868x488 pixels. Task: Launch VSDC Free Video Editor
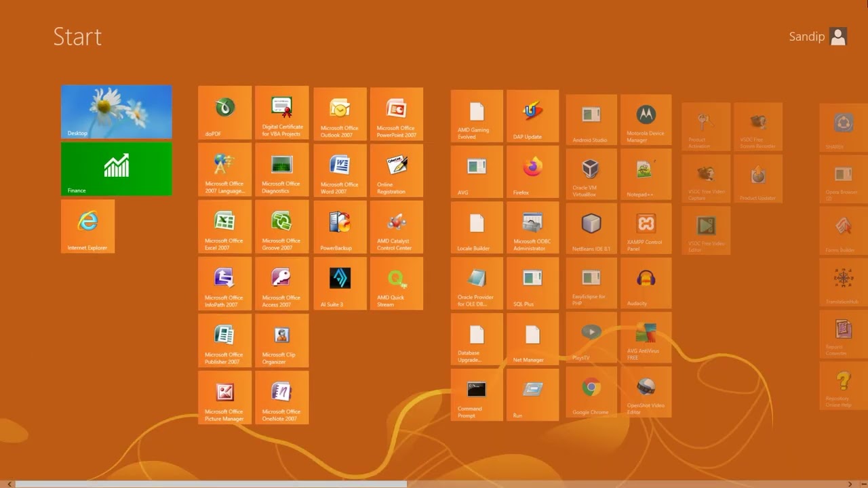[706, 230]
